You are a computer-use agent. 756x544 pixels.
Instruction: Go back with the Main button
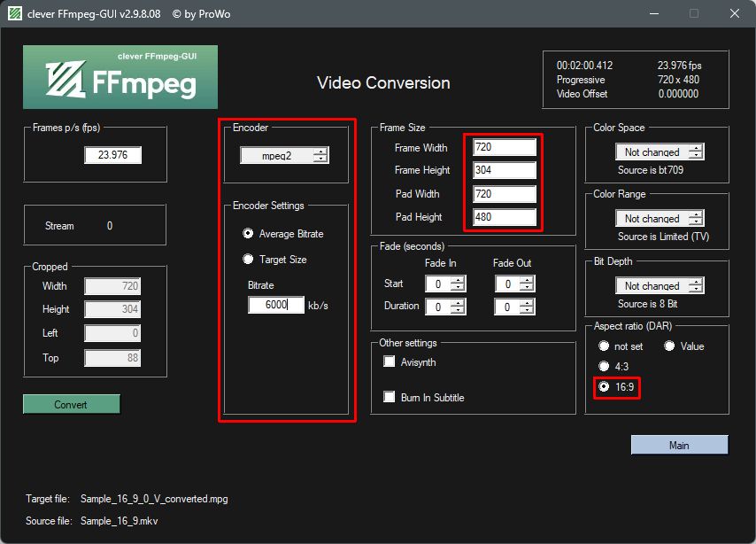pos(679,445)
